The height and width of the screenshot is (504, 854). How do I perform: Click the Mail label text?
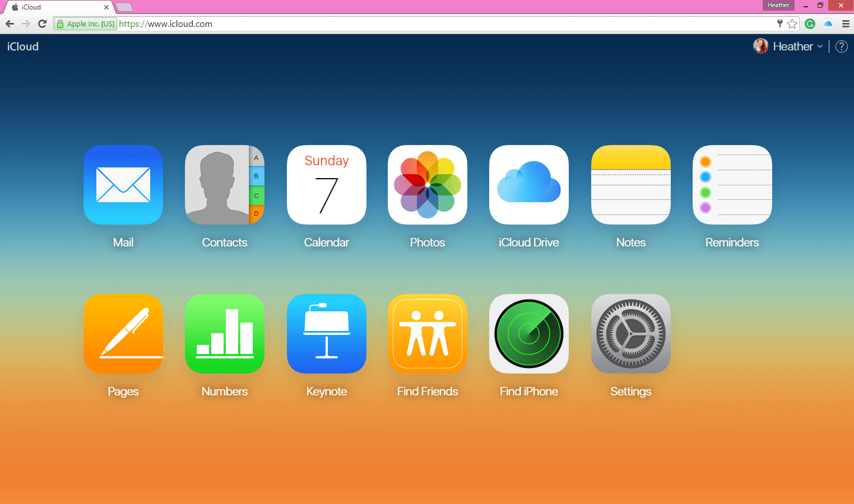point(123,242)
